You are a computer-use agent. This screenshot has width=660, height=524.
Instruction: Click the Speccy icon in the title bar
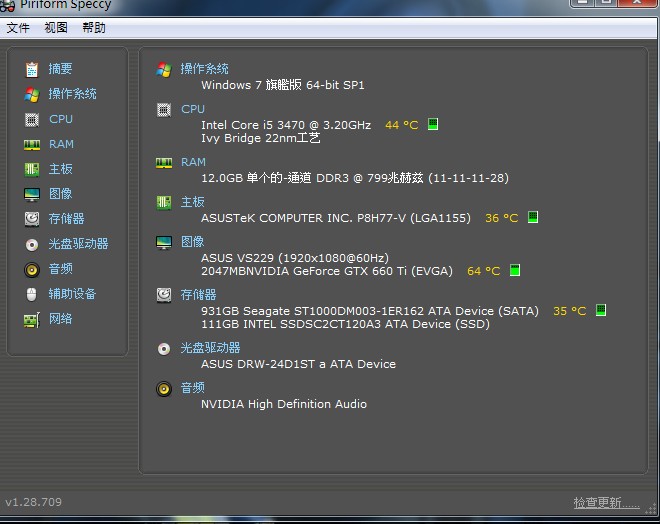(x=8, y=6)
